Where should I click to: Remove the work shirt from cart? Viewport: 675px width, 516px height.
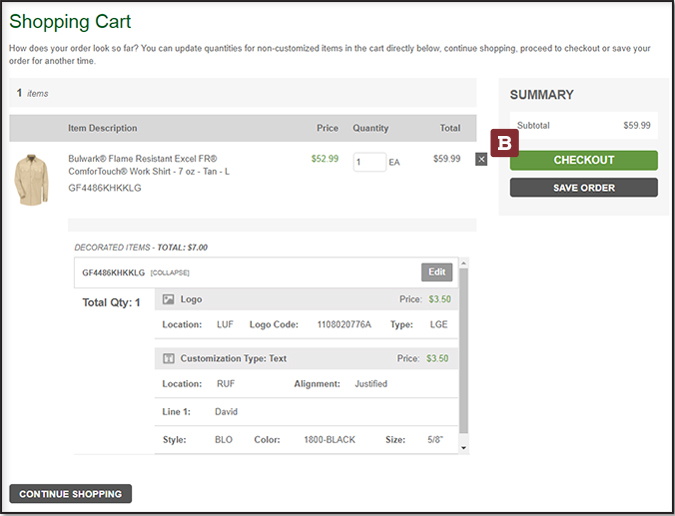click(481, 159)
